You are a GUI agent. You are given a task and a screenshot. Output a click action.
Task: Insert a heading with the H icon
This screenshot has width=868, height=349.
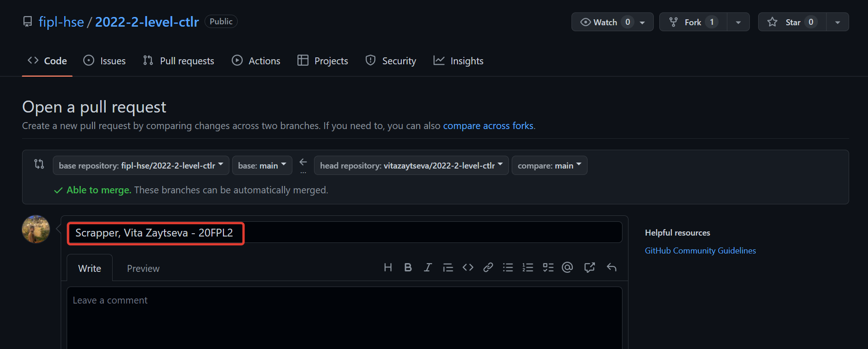[x=388, y=267]
